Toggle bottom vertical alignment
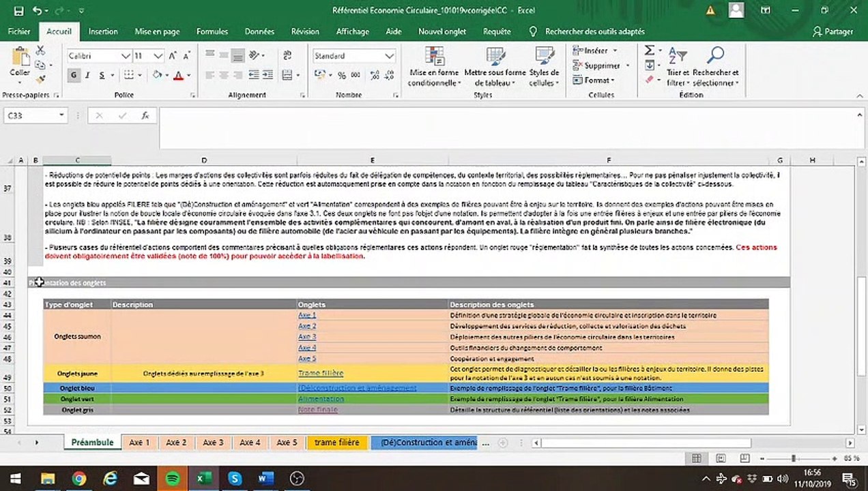The image size is (868, 491). pyautogui.click(x=237, y=56)
